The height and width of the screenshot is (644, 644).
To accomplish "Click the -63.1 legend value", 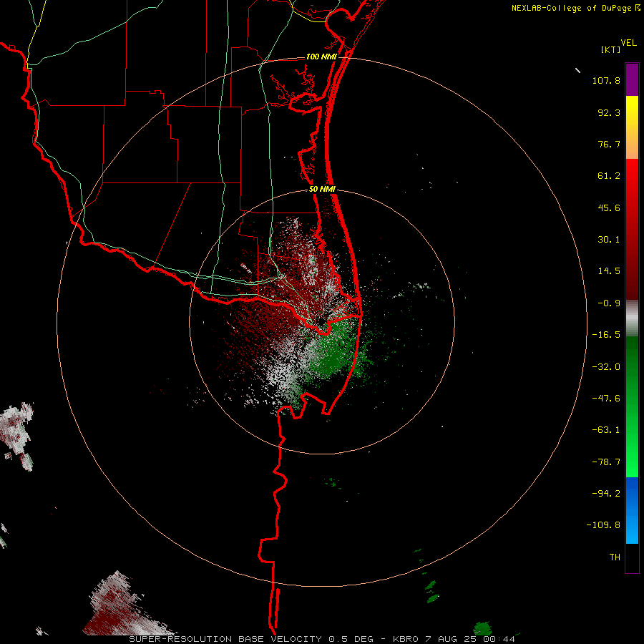I will (x=606, y=430).
